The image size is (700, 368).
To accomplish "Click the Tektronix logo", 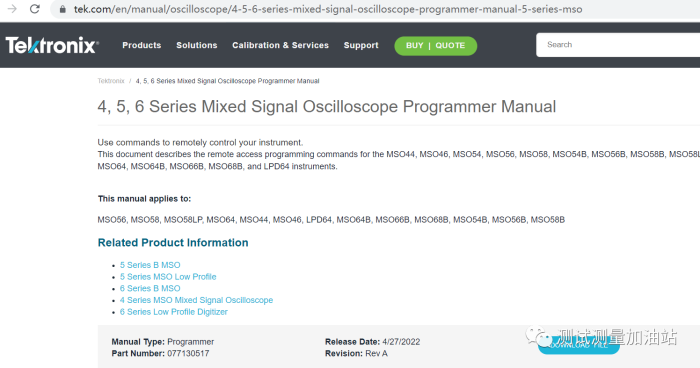I will click(52, 45).
